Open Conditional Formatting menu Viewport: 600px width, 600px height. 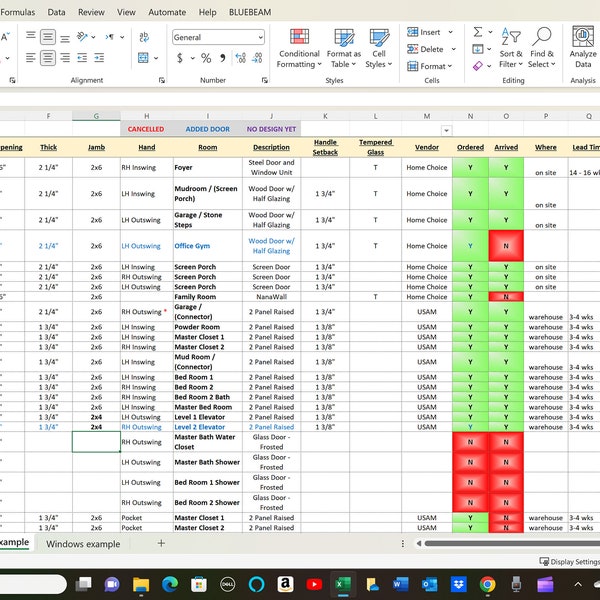(299, 48)
